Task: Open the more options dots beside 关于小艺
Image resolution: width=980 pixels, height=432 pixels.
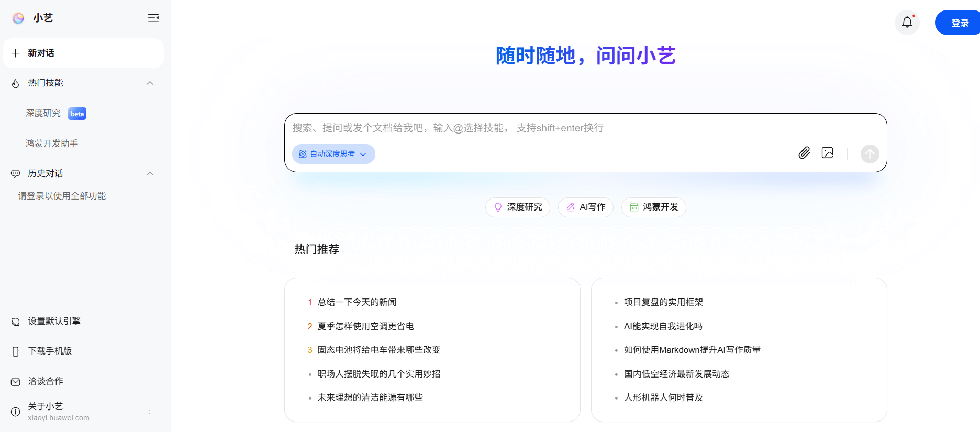Action: [x=150, y=412]
